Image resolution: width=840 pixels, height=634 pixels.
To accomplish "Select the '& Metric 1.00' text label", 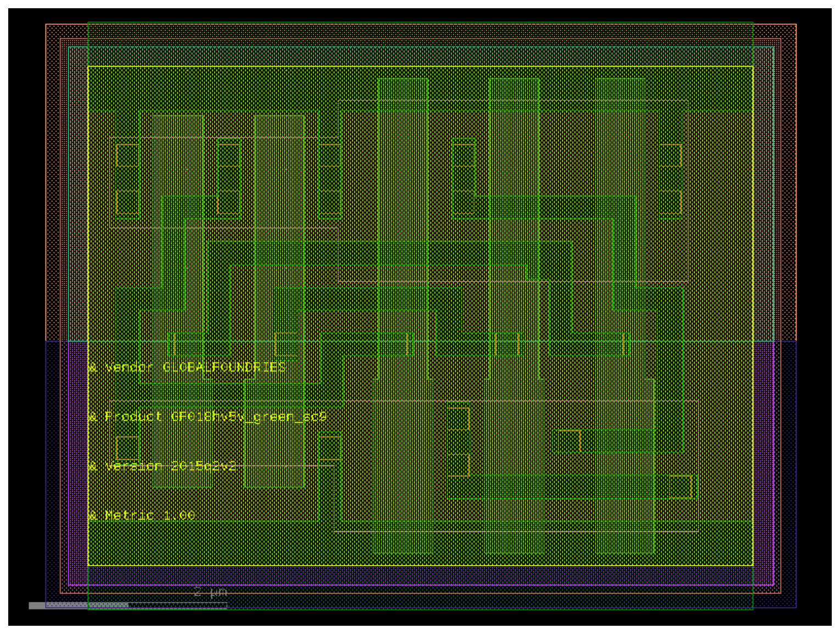I will pos(142,515).
